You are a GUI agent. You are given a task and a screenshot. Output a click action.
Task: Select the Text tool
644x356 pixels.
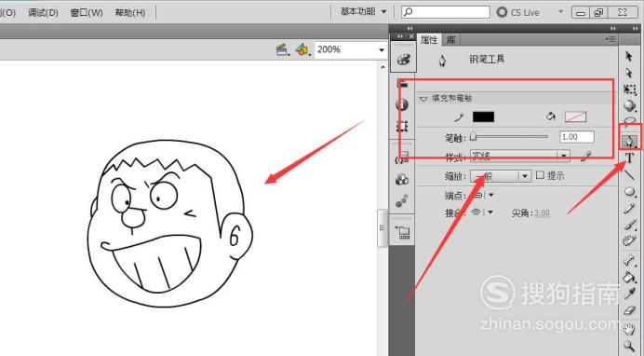[629, 157]
